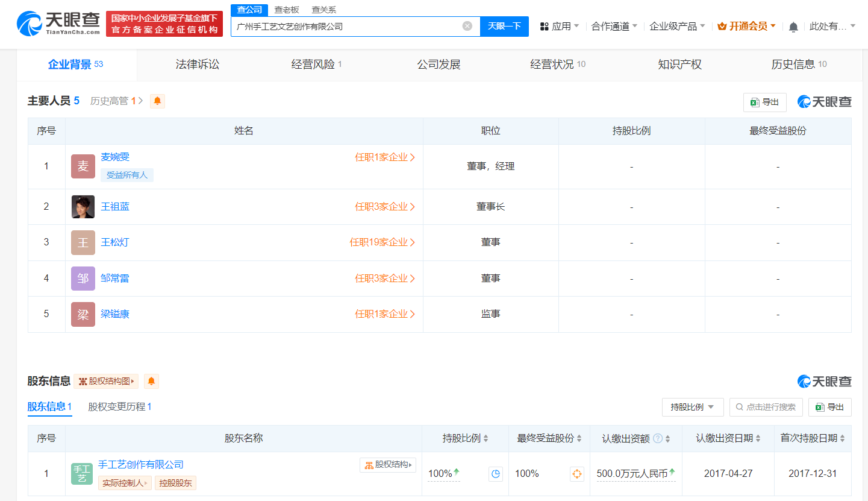Click the 天眼一下 search button
Image resolution: width=868 pixels, height=501 pixels.
504,27
